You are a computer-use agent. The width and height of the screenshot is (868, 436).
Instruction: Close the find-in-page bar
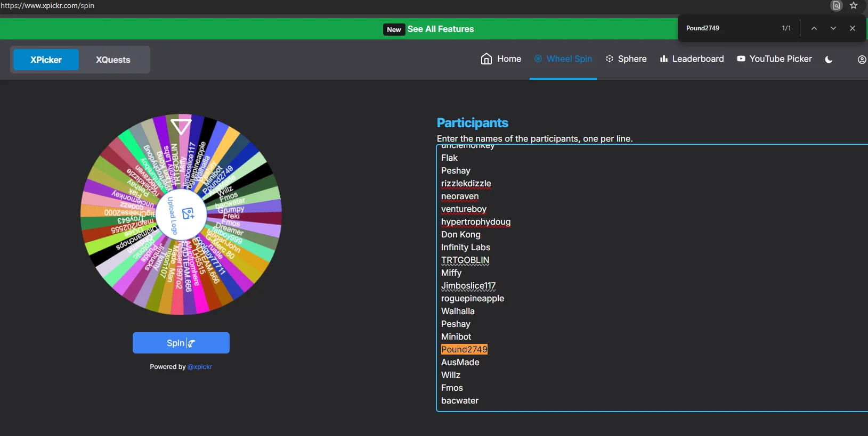click(x=853, y=28)
